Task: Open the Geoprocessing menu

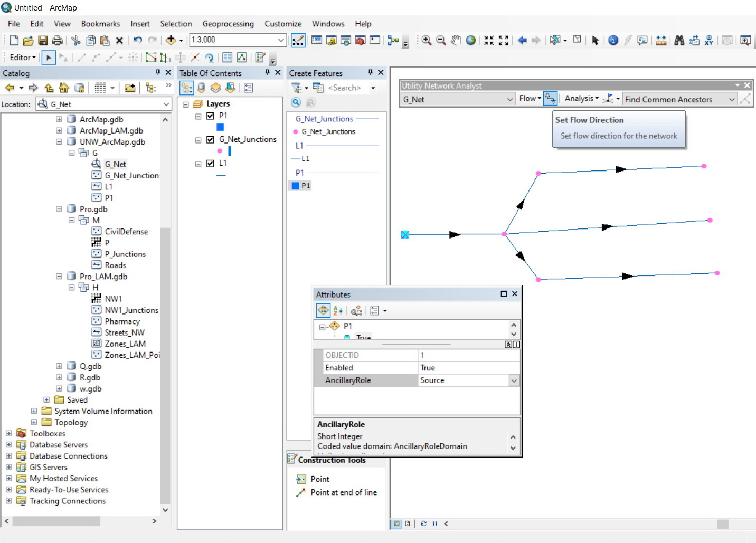Action: 228,24
